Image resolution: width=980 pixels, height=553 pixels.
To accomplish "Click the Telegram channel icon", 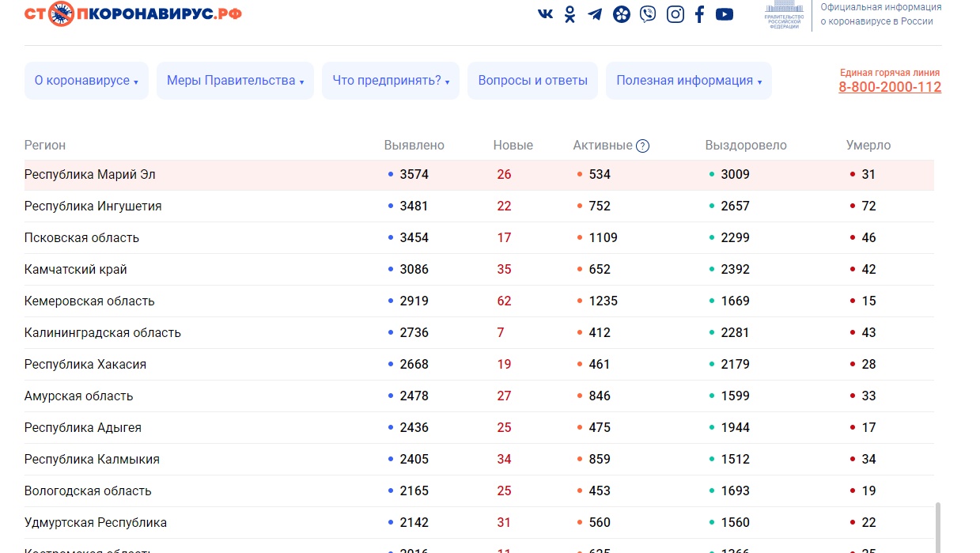I will point(595,14).
